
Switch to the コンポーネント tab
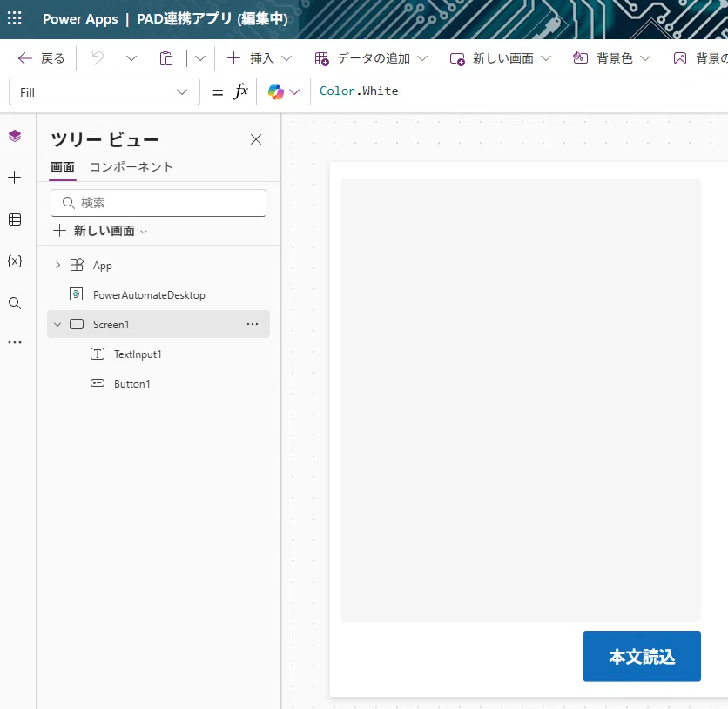131,167
